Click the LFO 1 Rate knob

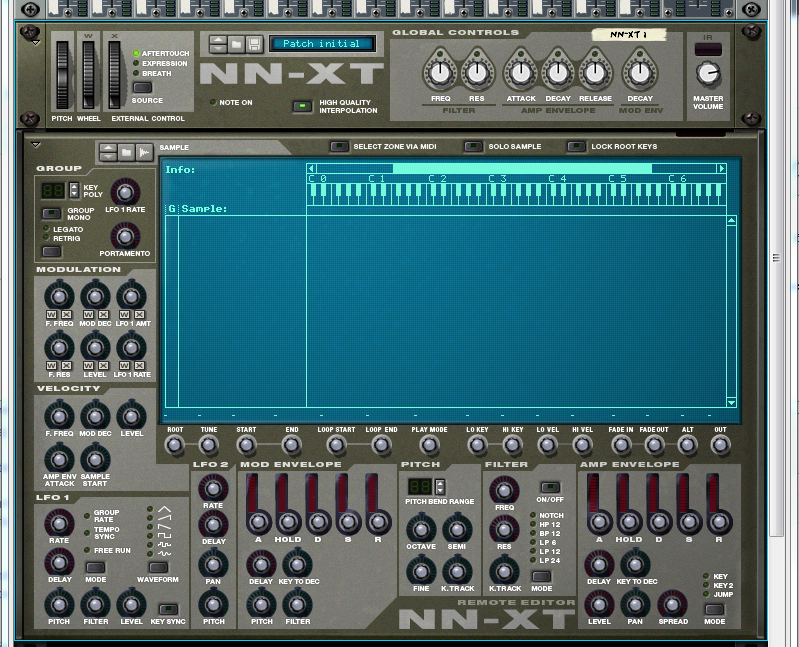(59, 520)
